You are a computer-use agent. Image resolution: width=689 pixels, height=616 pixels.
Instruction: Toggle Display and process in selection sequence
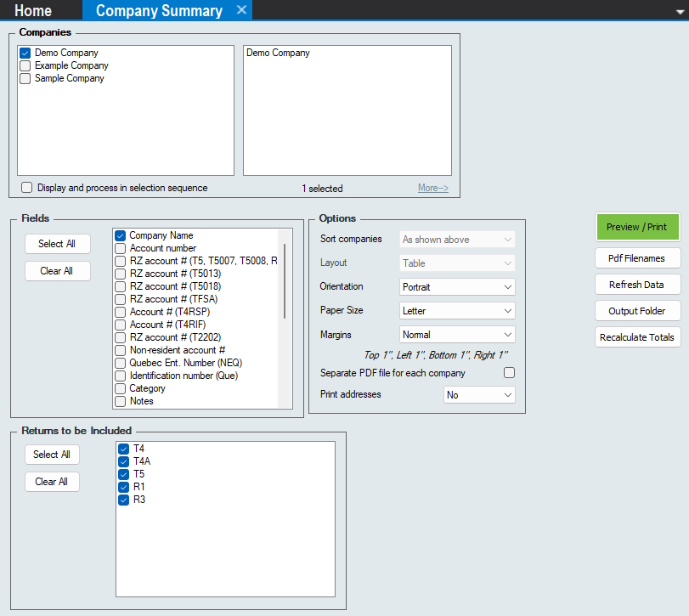coord(27,188)
